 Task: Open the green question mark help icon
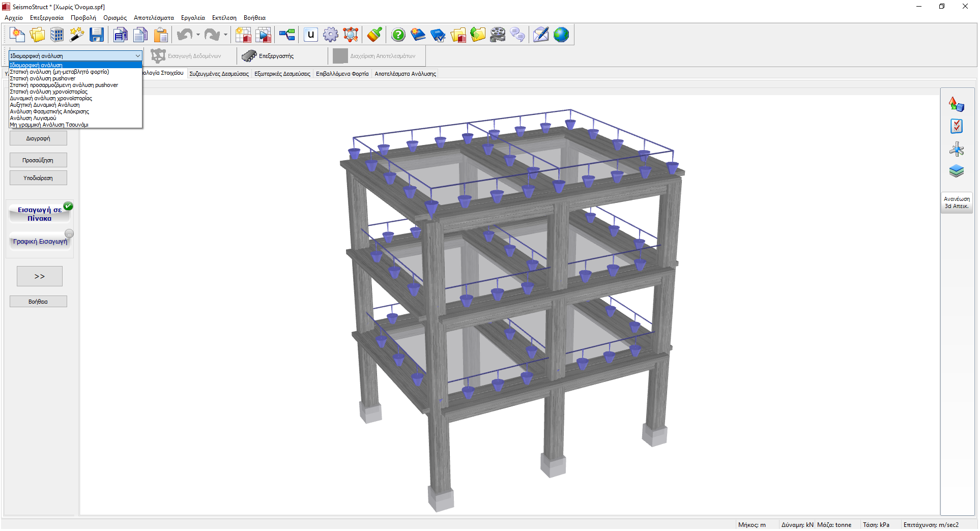tap(398, 35)
